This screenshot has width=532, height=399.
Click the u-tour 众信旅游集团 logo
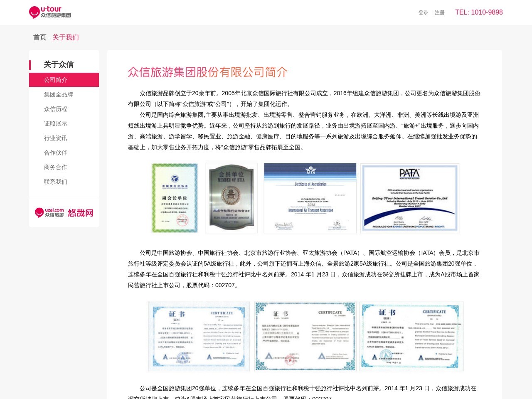(x=50, y=12)
